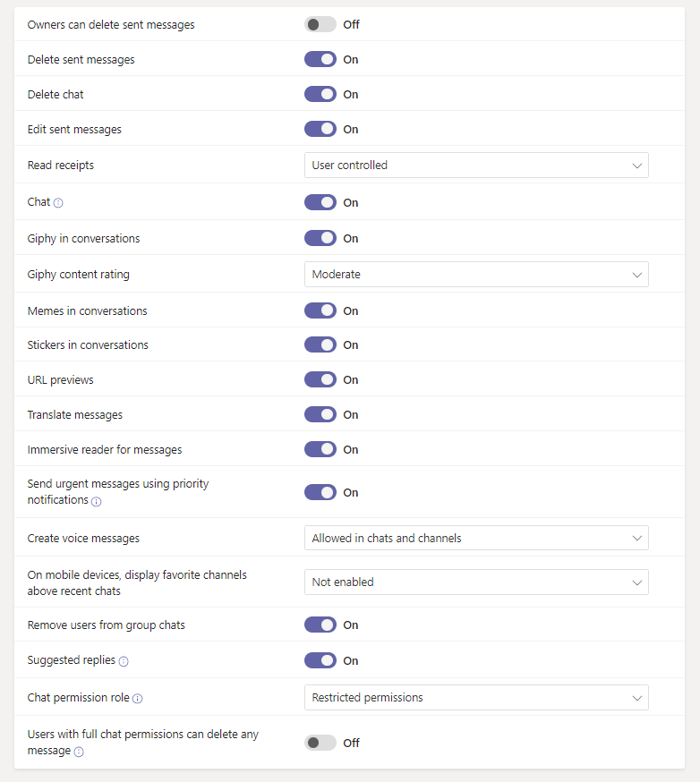Disable the Delete chat toggle
700x782 pixels.
[320, 94]
